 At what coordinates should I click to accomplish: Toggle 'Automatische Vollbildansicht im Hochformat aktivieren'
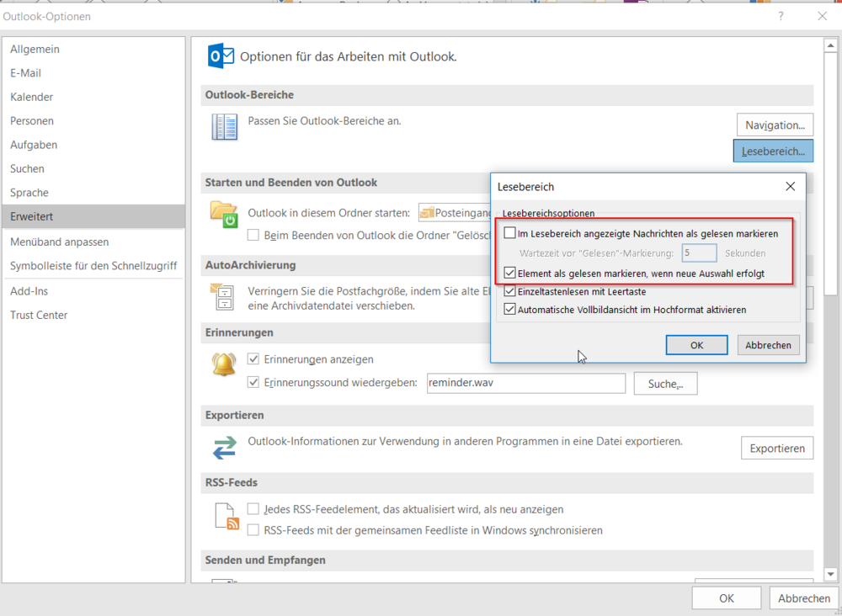(x=509, y=310)
